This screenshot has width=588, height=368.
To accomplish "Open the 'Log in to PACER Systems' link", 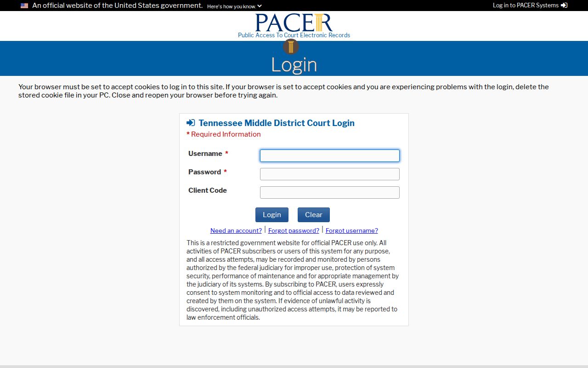I will [x=530, y=6].
